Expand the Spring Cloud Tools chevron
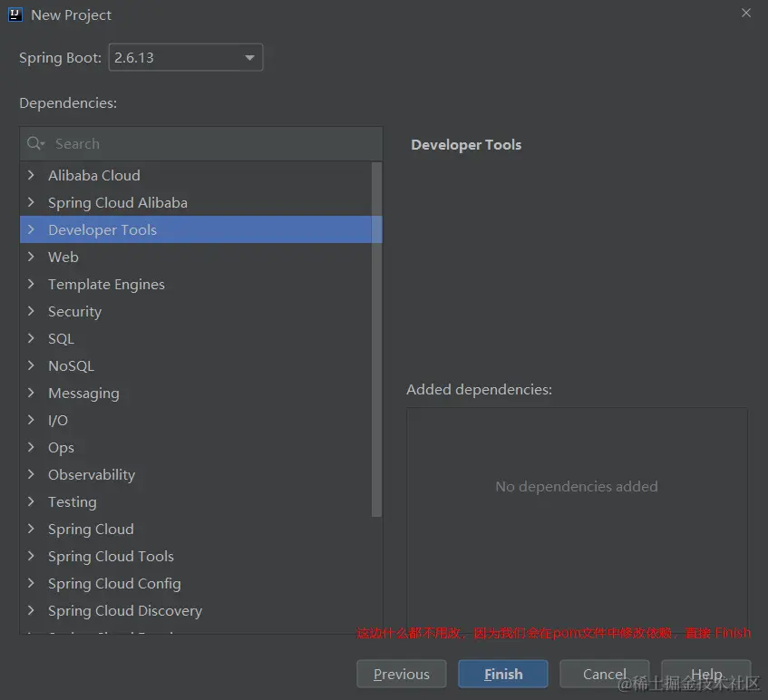Image resolution: width=768 pixels, height=700 pixels. 31,556
